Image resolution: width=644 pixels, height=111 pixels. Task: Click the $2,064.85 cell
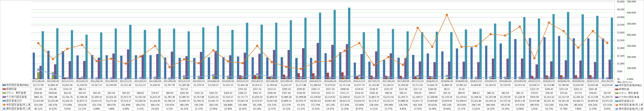(476, 85)
